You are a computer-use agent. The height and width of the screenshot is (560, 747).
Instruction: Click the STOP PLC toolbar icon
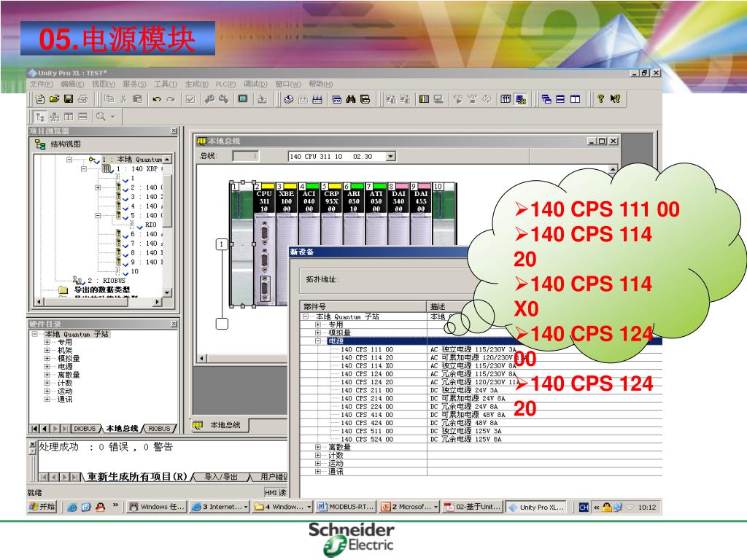tap(472, 99)
